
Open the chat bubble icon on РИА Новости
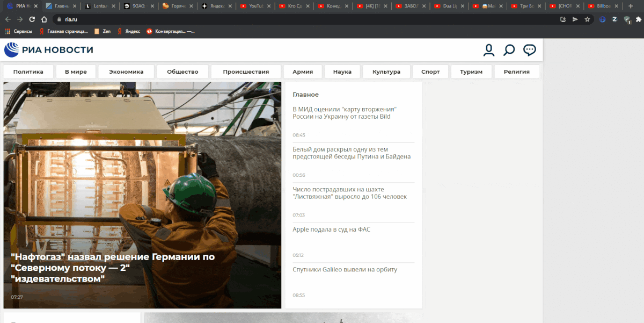tap(530, 50)
